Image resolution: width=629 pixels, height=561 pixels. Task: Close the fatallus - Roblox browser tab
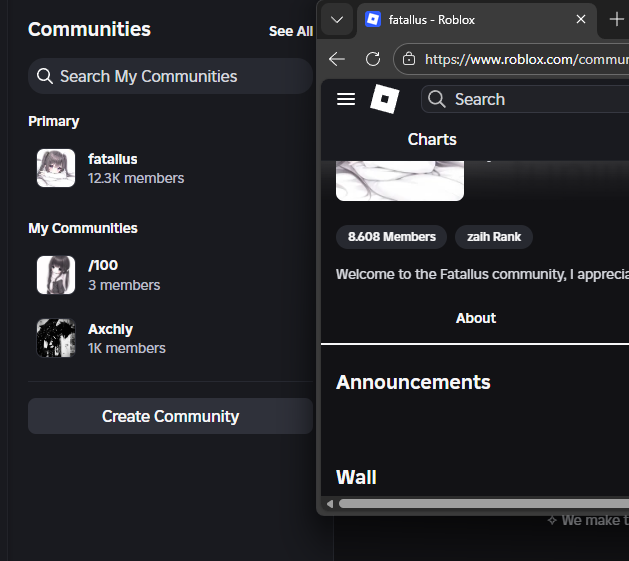point(580,19)
